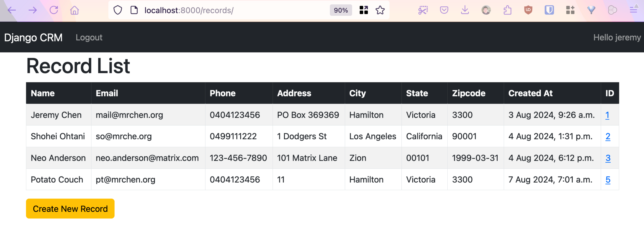644x227 pixels.
Task: Click the Django CRM brand link
Action: tap(33, 38)
